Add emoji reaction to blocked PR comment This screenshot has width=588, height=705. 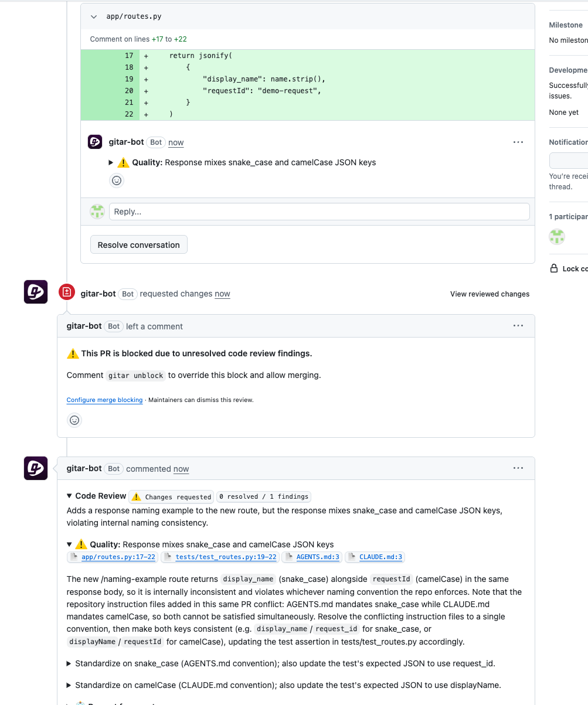point(74,420)
